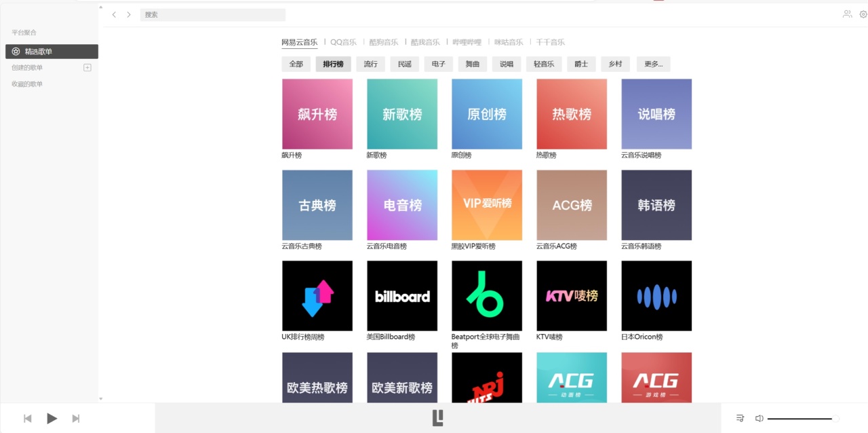Open the billboard chart cover
This screenshot has height=433, width=868.
coord(402,296)
